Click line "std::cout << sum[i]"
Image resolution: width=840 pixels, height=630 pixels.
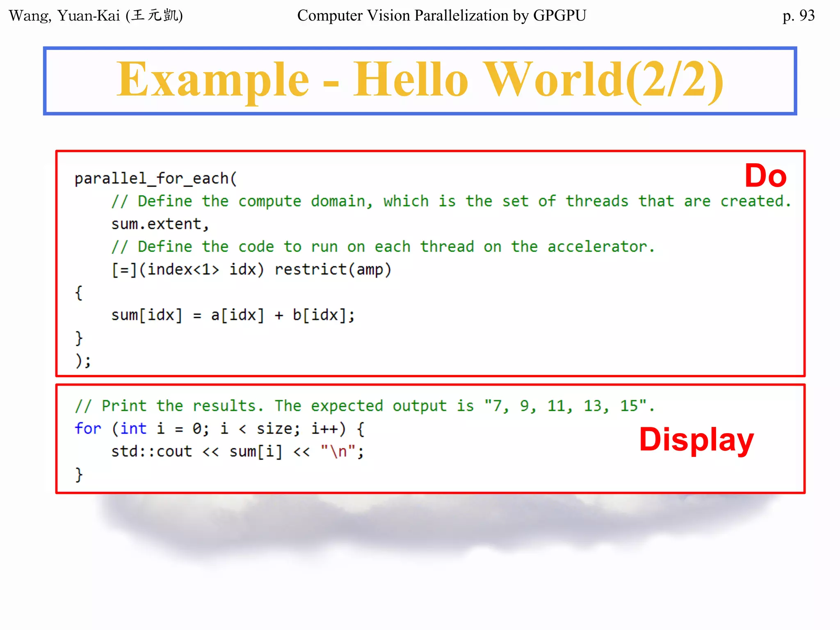[x=237, y=452]
